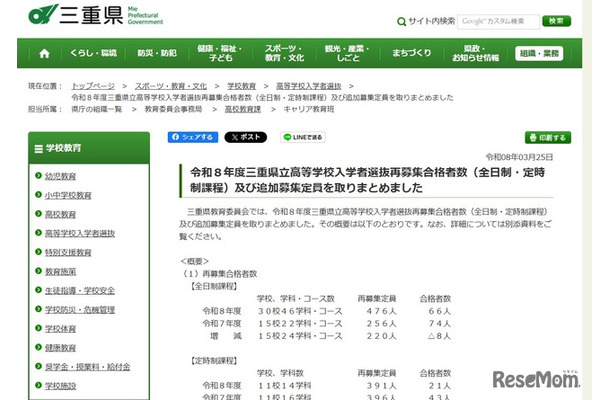Viewport: 610px width, 400px height.
Task: Open 学校体育 sidebar link
Action: 60,329
